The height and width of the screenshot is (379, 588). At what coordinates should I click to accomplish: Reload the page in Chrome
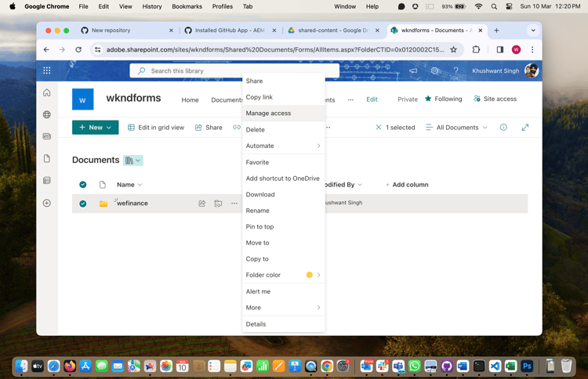point(78,49)
